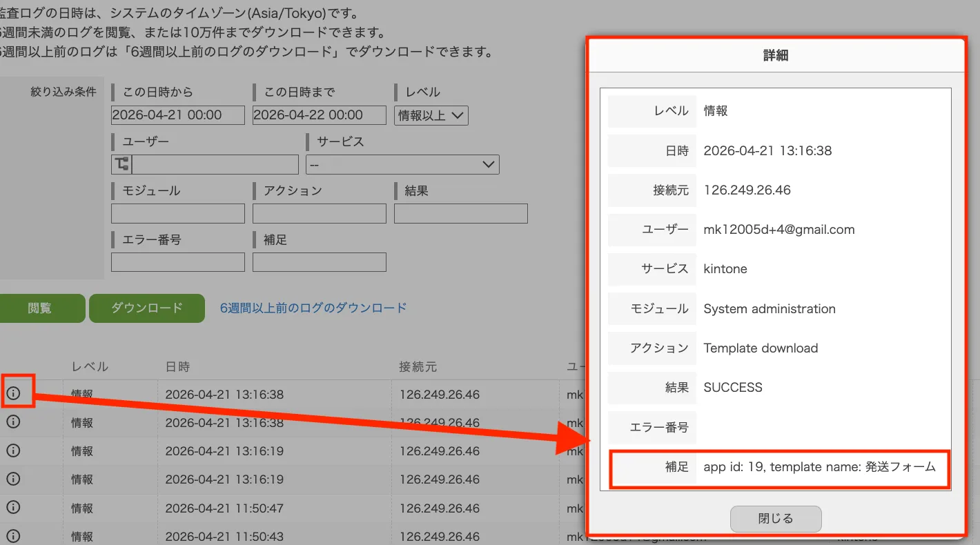This screenshot has width=980, height=545.
Task: Open 6週間以上前のログのダウンロード link
Action: [x=313, y=308]
